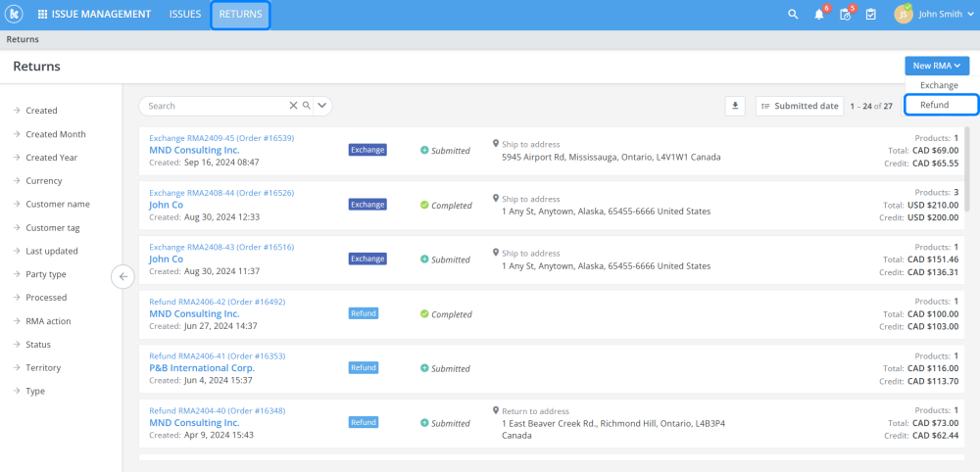
Task: Choose Exchange from the New RMA menu
Action: 939,85
